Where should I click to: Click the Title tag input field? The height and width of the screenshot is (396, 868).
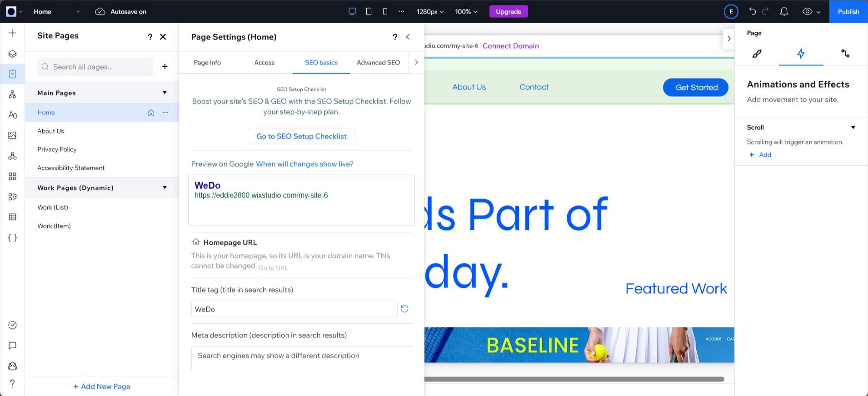coord(294,309)
